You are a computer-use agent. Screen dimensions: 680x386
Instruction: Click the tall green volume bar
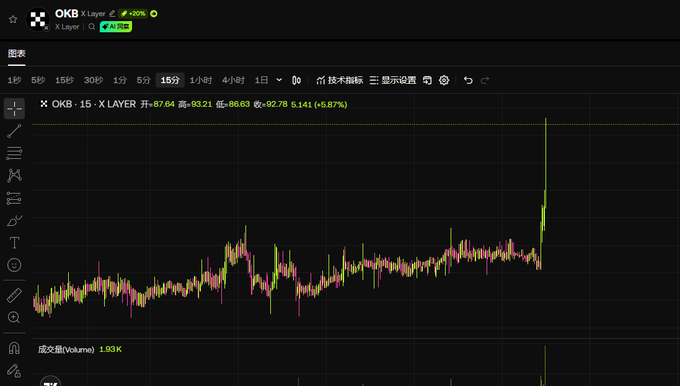545,366
